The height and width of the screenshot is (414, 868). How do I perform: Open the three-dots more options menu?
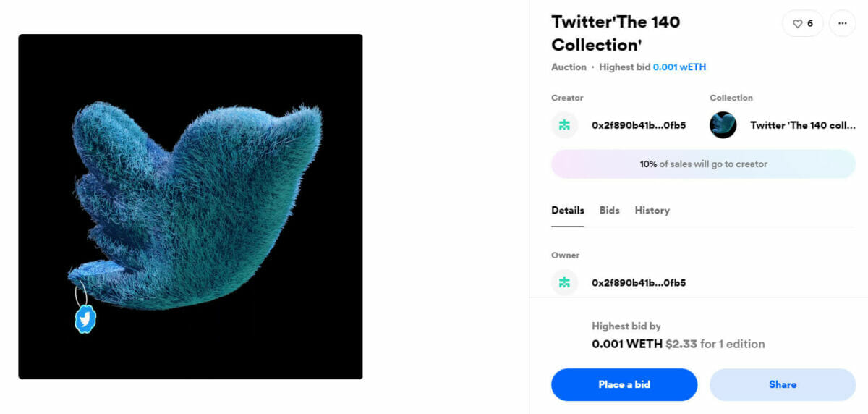pos(842,24)
